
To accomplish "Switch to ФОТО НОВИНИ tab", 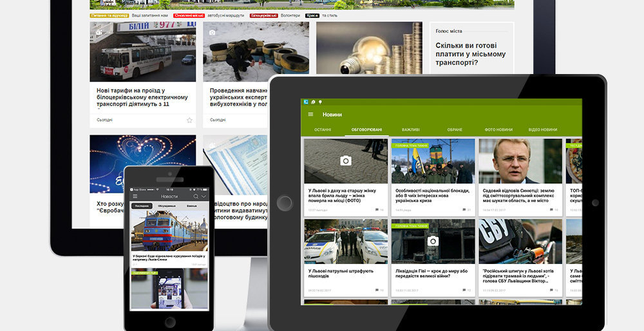I will 498,129.
